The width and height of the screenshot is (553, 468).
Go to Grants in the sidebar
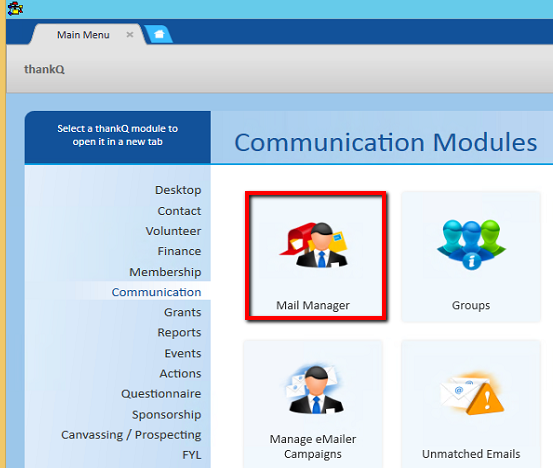[x=182, y=312]
